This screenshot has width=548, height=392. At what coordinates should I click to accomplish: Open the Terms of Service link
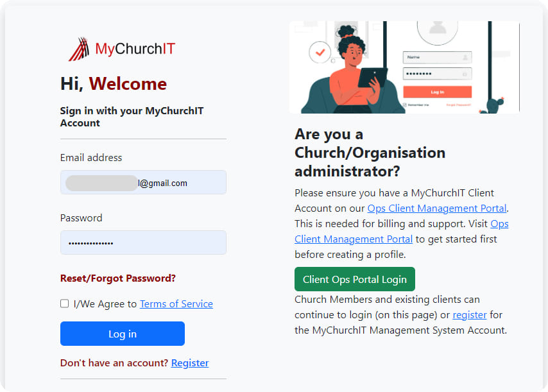point(176,304)
